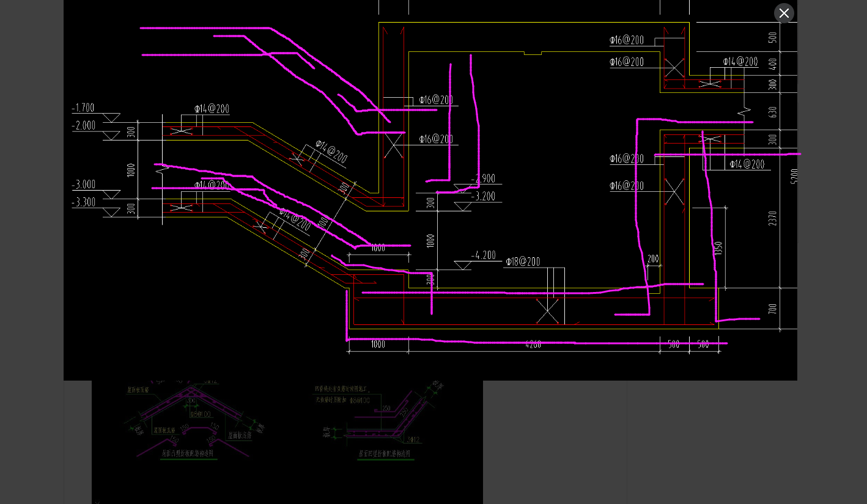Click the -3.200 elevation label
The height and width of the screenshot is (504, 867).
tap(483, 196)
